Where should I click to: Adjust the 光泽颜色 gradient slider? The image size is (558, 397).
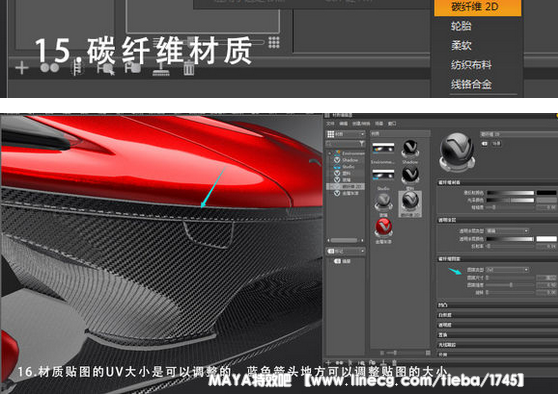[x=510, y=200]
